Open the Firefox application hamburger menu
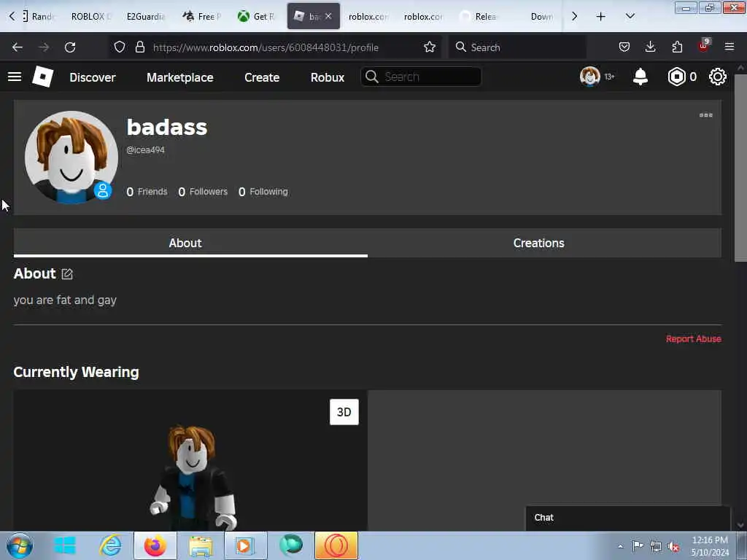 point(729,47)
